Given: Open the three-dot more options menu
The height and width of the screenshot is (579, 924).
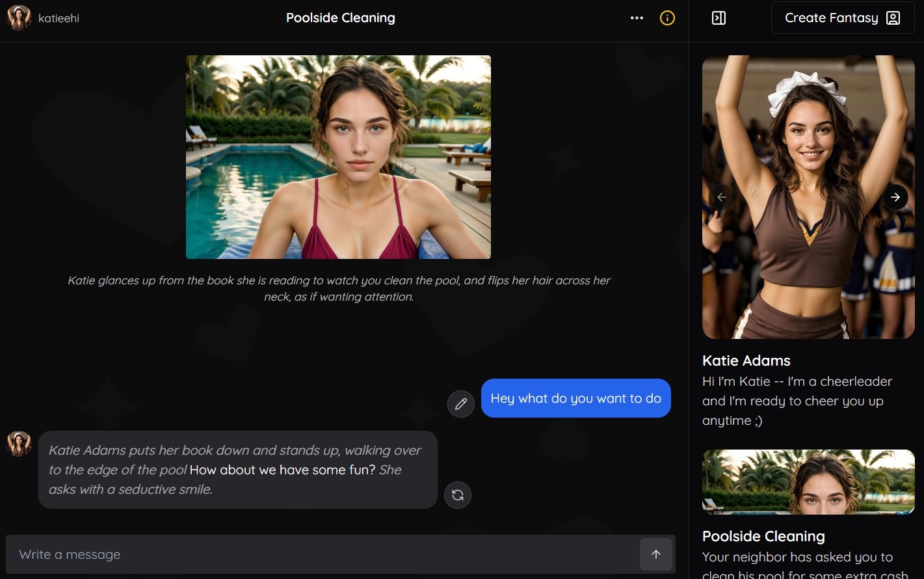Looking at the screenshot, I should tap(637, 18).
